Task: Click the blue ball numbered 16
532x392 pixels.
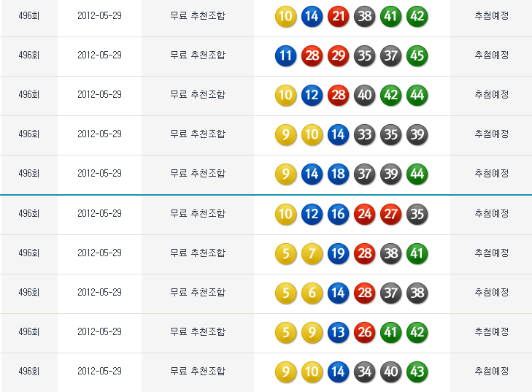Action: [x=338, y=214]
